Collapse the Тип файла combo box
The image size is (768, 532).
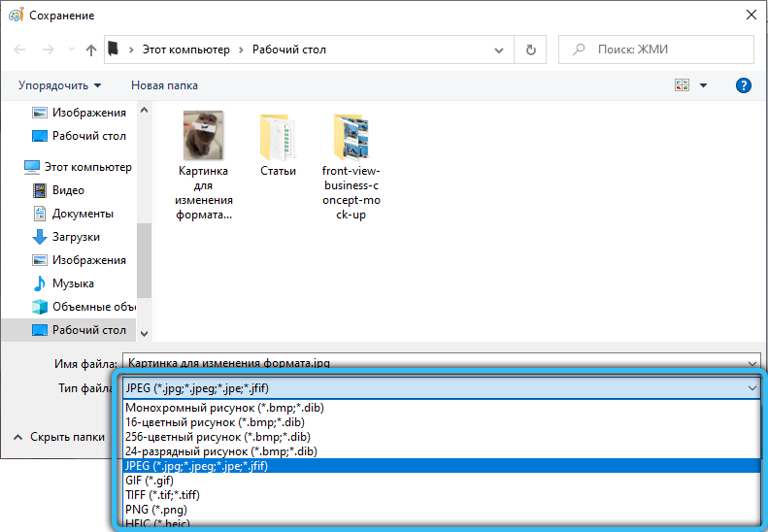point(751,388)
